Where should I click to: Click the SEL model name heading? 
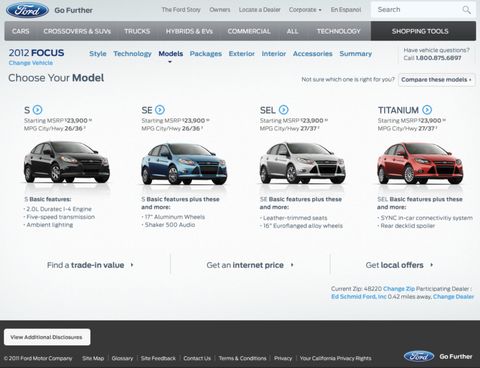(x=268, y=110)
